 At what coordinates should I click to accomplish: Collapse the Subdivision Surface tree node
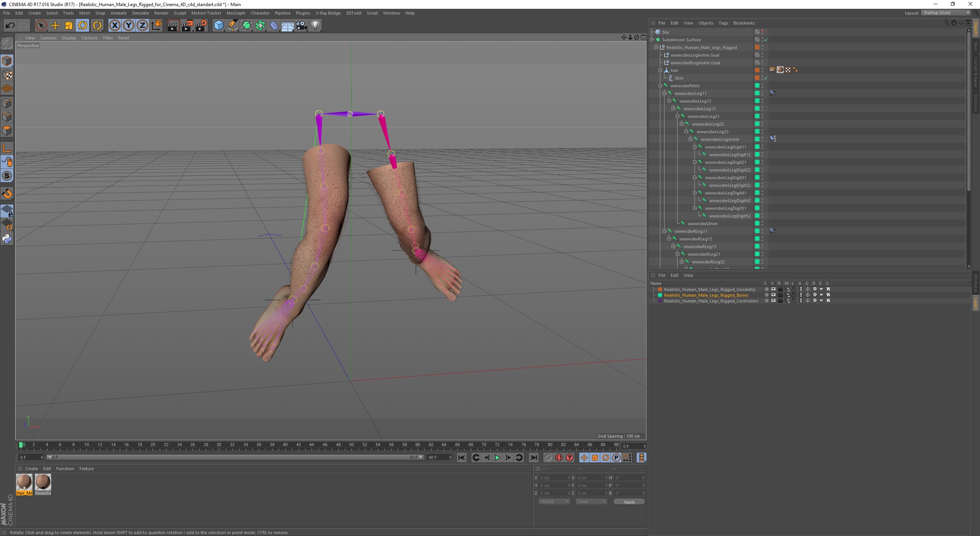coord(652,40)
